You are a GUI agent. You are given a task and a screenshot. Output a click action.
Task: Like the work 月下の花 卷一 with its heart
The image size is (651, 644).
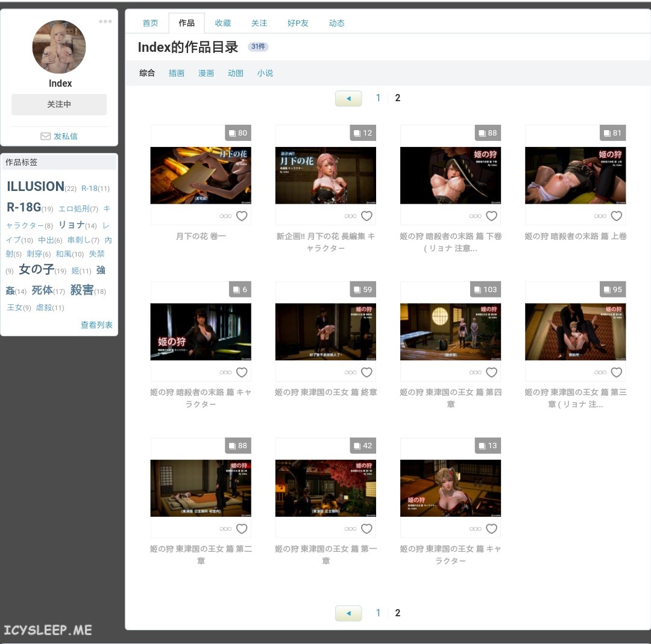click(242, 216)
